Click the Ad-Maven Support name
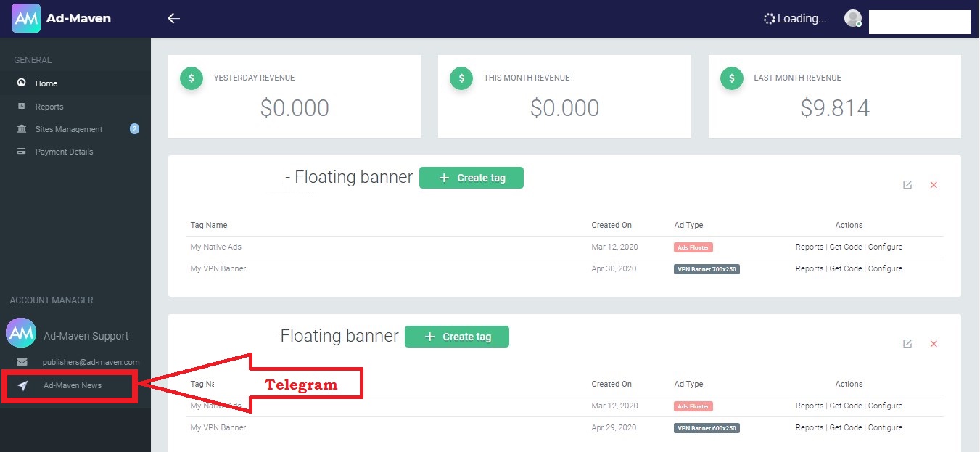The width and height of the screenshot is (980, 452). click(86, 336)
